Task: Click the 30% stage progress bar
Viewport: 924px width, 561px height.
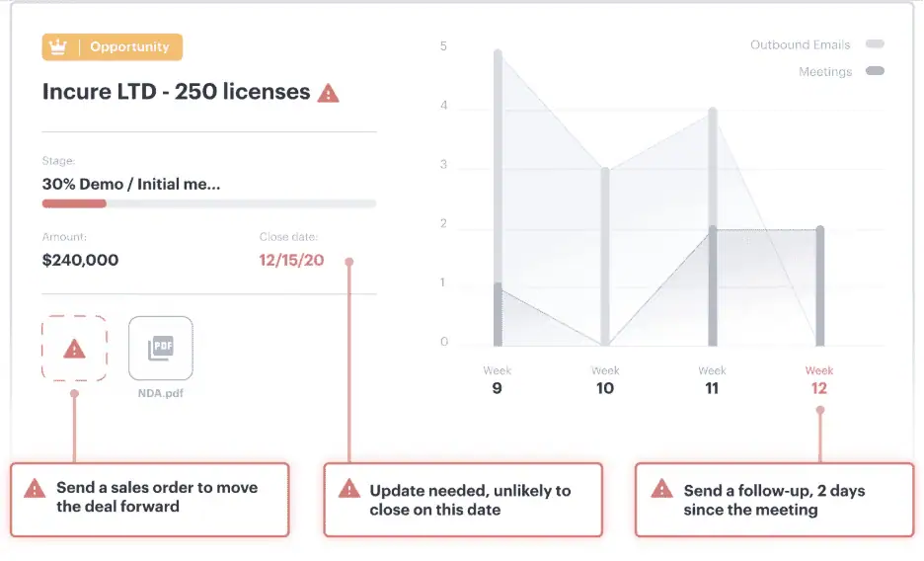Action: [209, 203]
